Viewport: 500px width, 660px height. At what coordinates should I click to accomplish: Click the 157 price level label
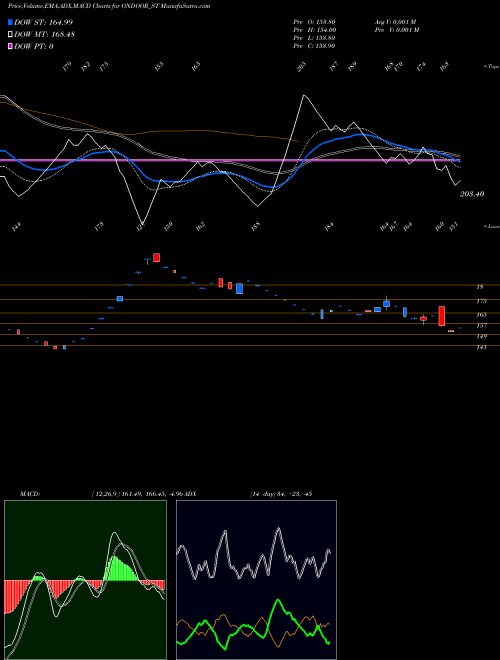[x=481, y=325]
